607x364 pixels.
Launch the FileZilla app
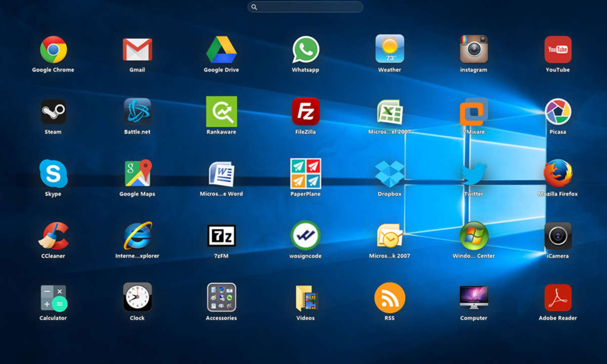(306, 111)
